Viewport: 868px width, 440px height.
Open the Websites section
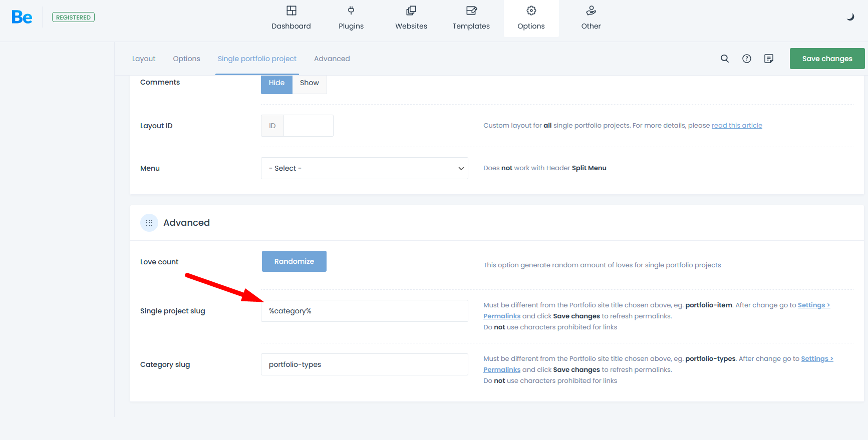pos(411,18)
